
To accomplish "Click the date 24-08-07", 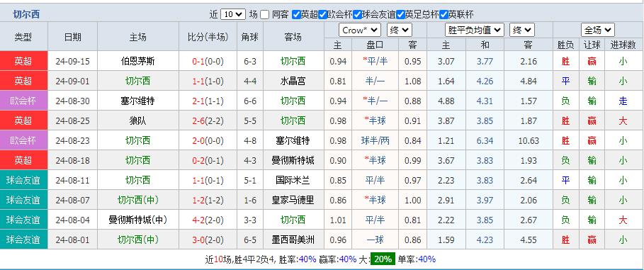I will (73, 200).
